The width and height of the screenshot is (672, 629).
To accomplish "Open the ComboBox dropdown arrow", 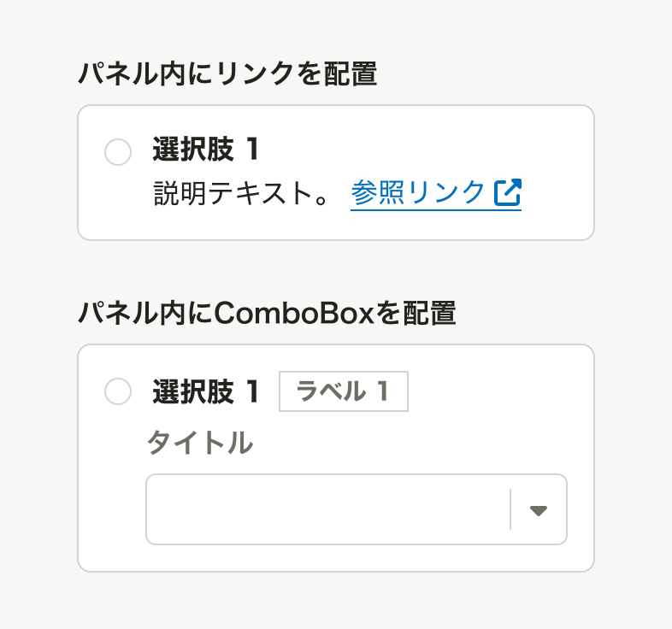I will click(538, 510).
